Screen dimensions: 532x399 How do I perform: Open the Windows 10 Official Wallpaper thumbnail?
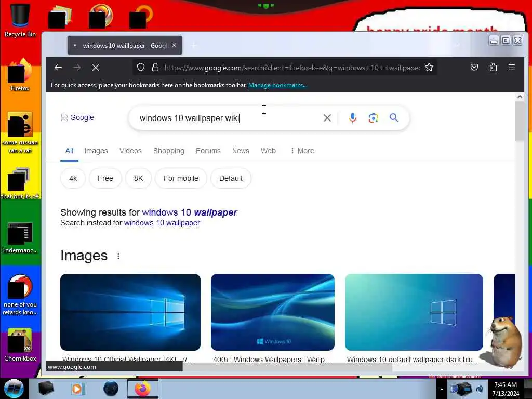(x=130, y=312)
